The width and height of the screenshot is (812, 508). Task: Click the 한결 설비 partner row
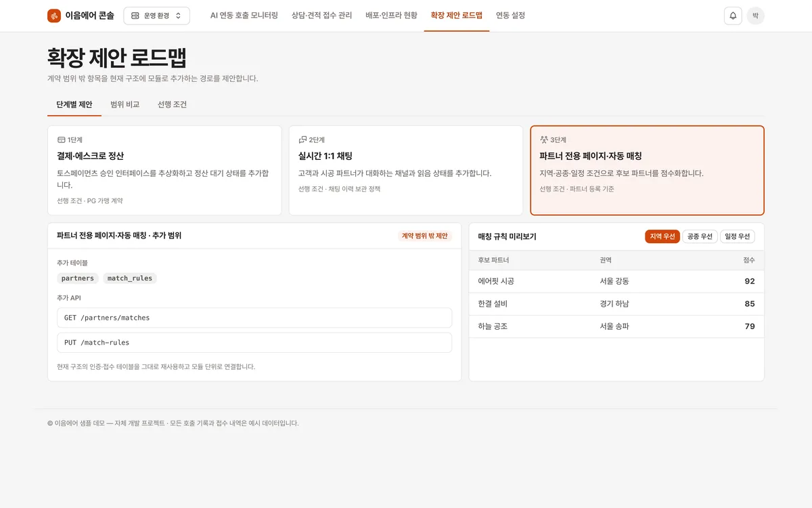(x=616, y=303)
